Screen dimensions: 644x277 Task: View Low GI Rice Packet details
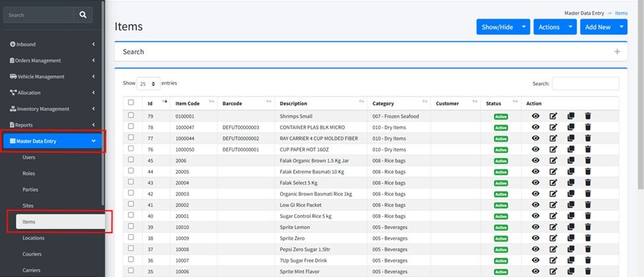tap(535, 205)
